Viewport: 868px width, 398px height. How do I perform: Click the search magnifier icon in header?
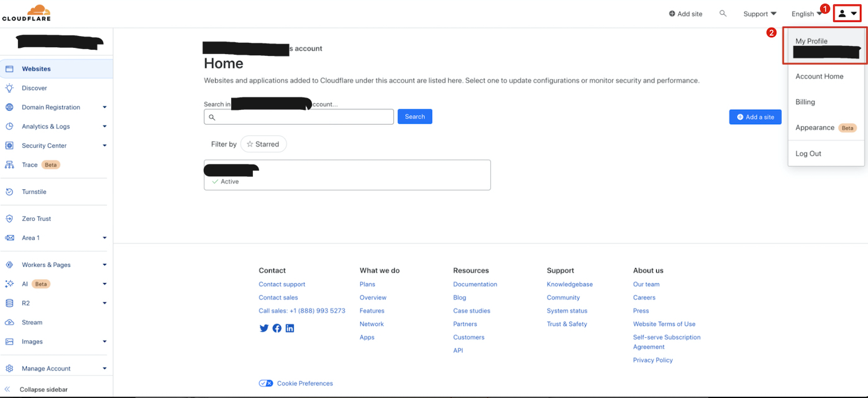click(723, 14)
